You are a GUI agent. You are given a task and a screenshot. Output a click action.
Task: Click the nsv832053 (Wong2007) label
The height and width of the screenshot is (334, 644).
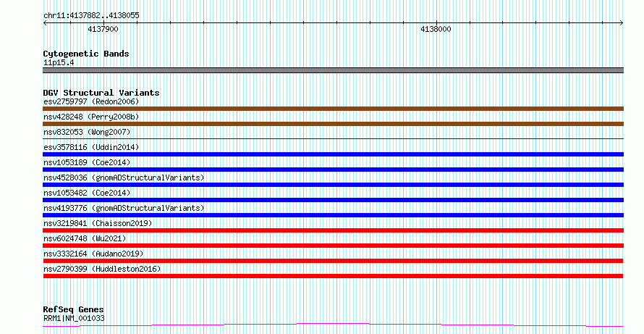(87, 132)
